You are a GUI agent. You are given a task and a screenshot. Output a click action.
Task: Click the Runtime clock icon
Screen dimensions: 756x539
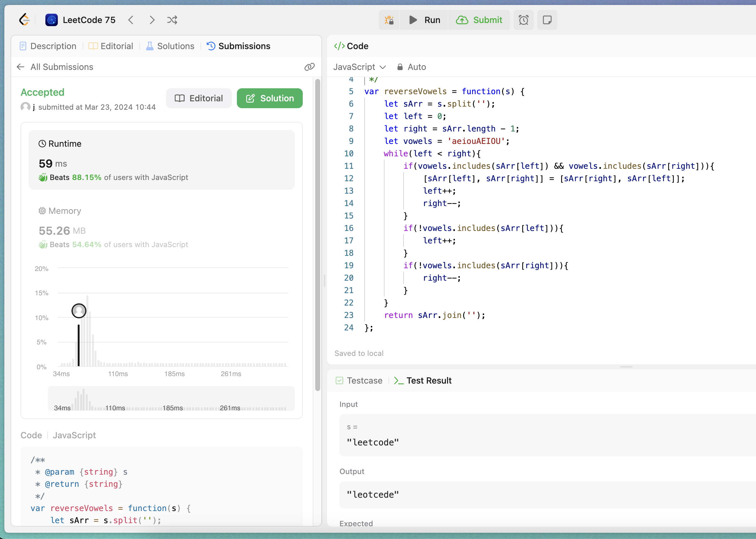coord(42,144)
